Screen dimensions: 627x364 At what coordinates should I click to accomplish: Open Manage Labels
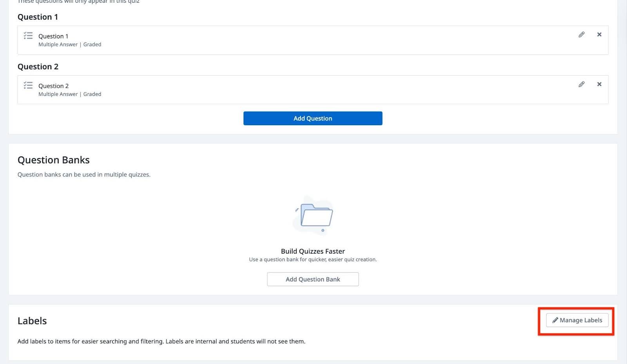click(x=577, y=320)
